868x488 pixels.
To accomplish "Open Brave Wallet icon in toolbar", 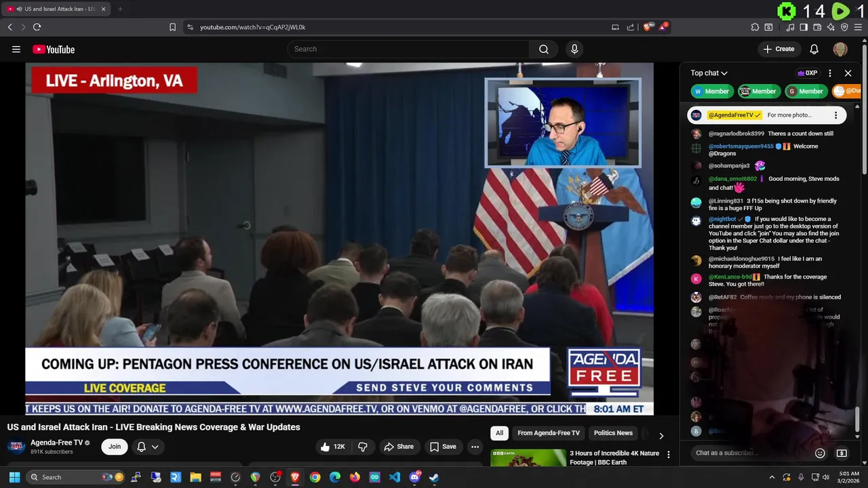I will (x=817, y=27).
